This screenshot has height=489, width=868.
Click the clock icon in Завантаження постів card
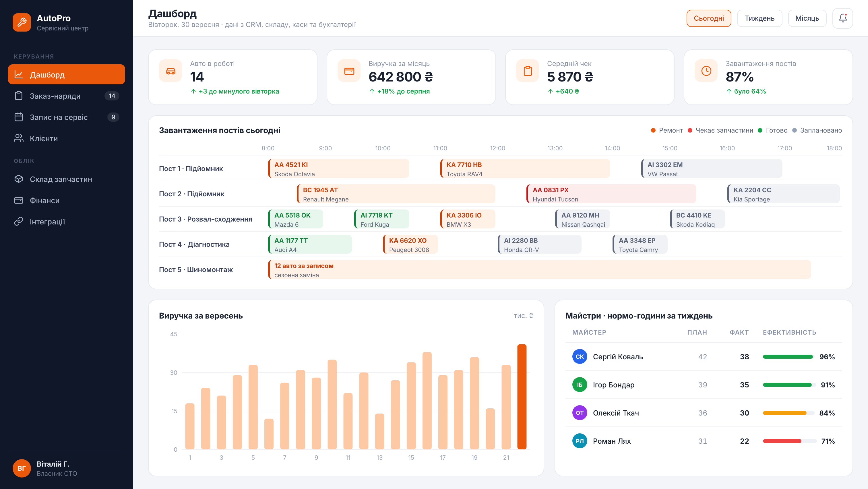706,71
